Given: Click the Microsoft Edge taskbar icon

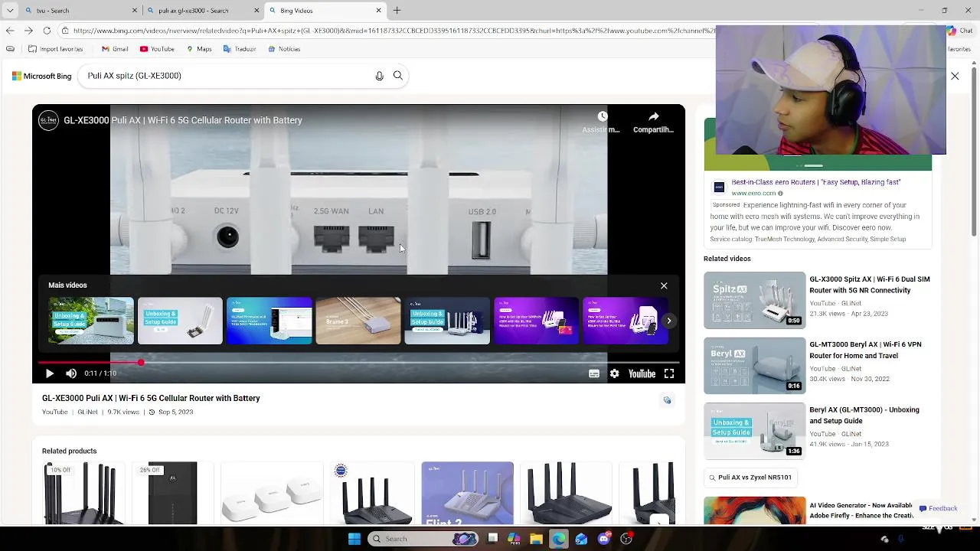Looking at the screenshot, I should (x=559, y=539).
